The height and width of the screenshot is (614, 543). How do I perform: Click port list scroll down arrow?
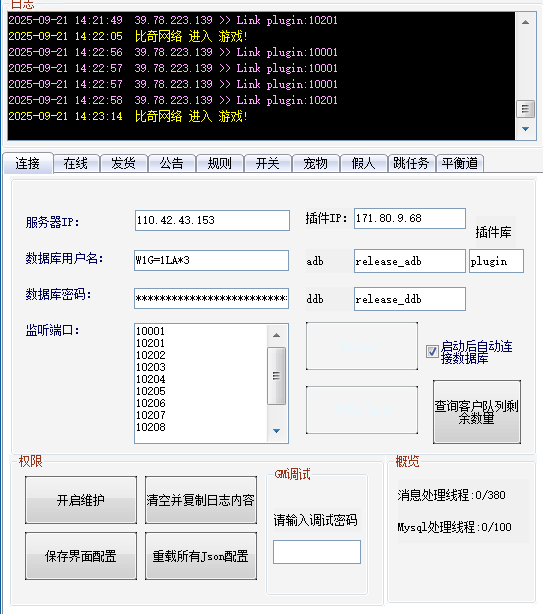[x=276, y=431]
